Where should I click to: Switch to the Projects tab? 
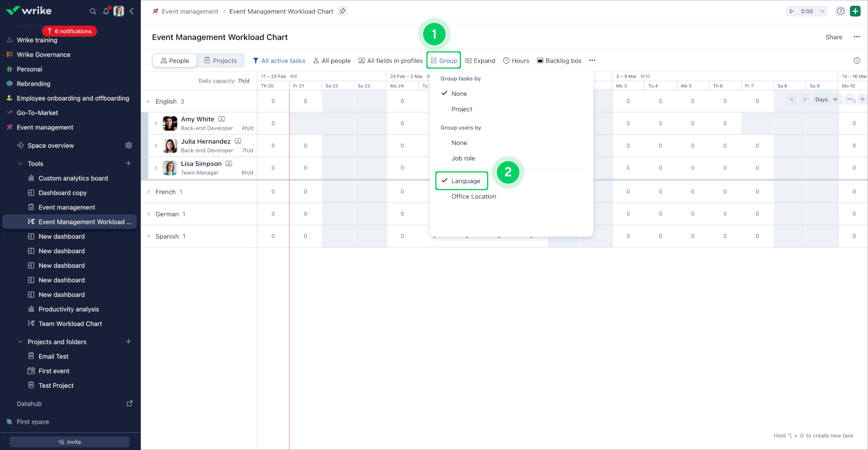click(x=220, y=61)
